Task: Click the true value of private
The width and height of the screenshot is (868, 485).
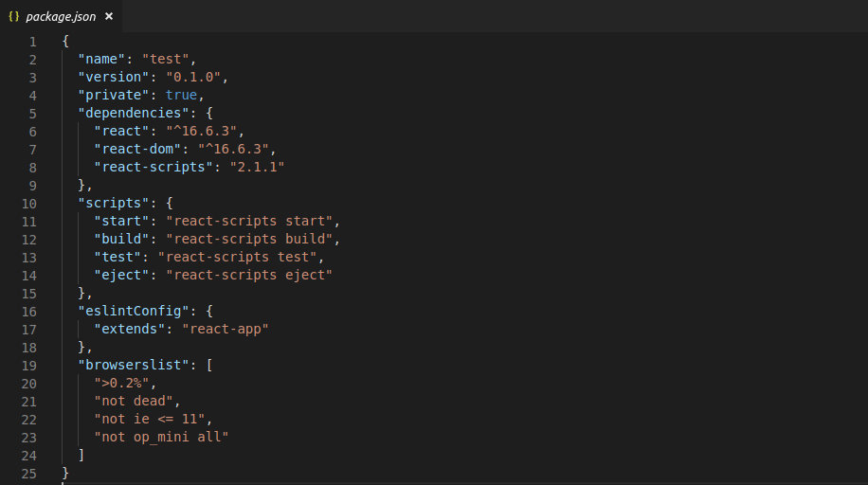Action: coord(181,96)
